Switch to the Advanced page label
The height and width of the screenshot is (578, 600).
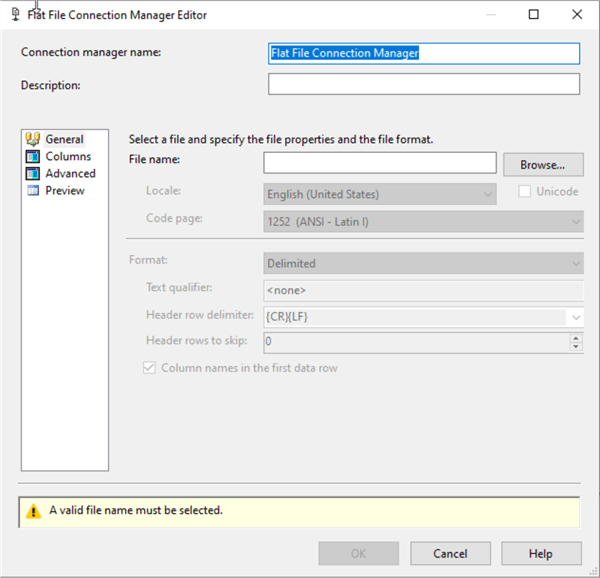point(70,173)
